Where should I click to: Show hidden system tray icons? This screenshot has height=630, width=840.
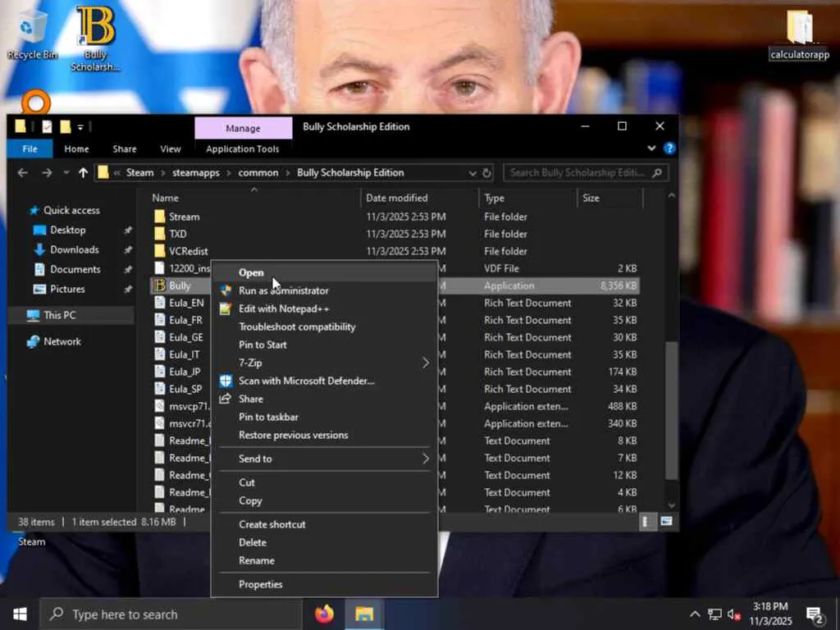(695, 615)
